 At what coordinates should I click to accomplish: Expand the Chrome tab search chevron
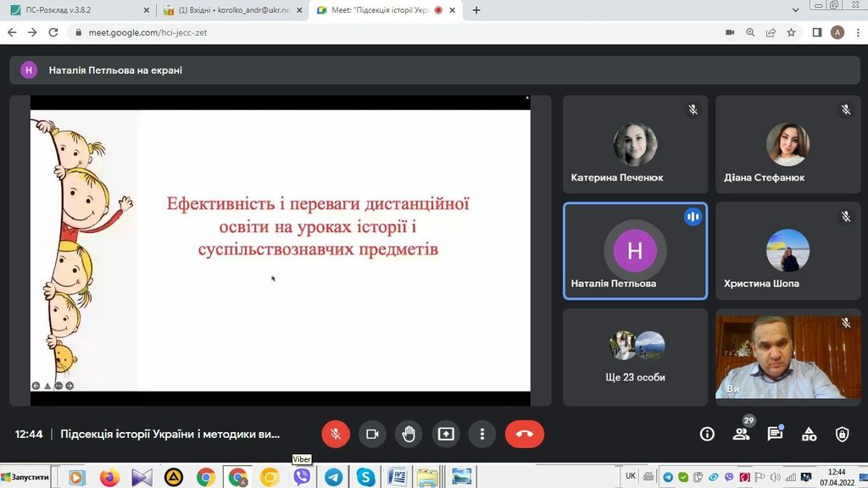(795, 10)
